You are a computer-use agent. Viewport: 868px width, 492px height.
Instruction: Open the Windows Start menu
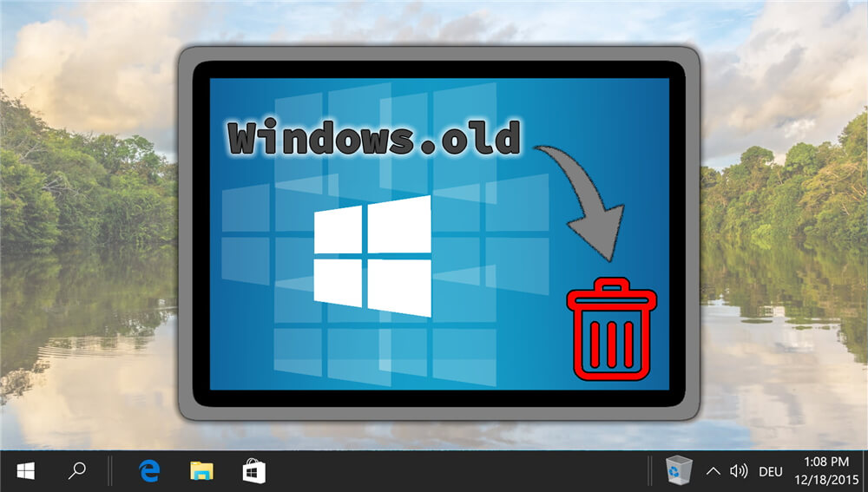click(25, 471)
